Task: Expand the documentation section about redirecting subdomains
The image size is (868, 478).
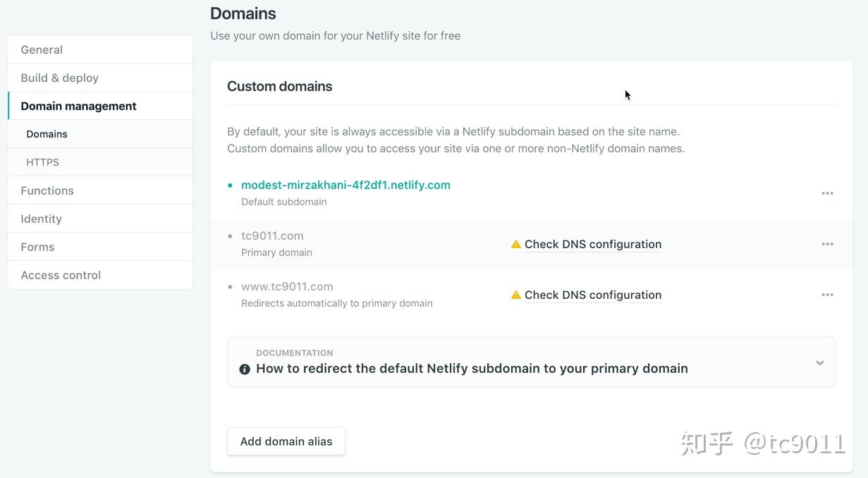Action: [x=819, y=362]
